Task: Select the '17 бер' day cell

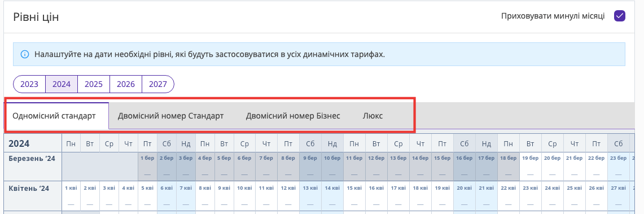Action: click(487, 167)
